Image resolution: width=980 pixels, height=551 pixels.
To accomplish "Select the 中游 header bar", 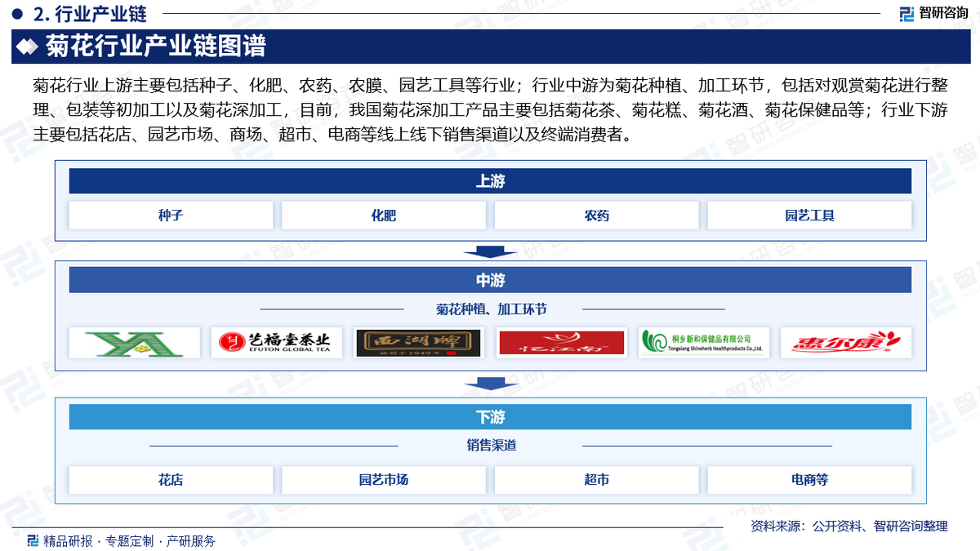I will point(490,280).
